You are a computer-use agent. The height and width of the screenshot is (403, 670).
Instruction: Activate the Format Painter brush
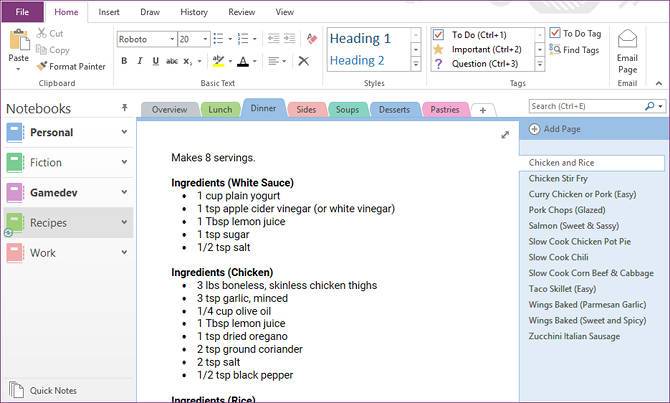(x=41, y=66)
